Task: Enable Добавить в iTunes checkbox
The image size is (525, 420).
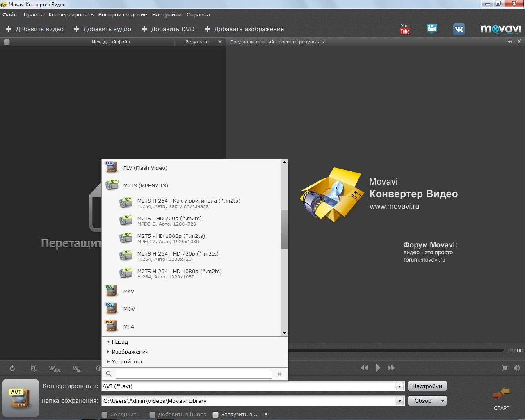Action: tap(152, 415)
